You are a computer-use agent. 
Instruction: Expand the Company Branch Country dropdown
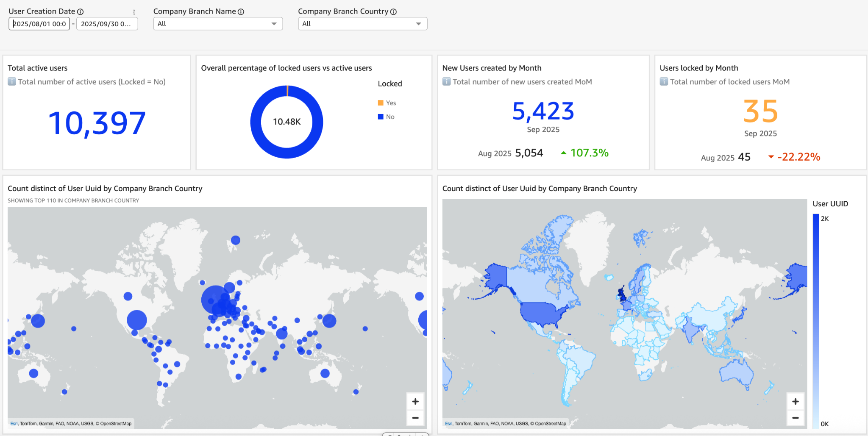(x=362, y=24)
